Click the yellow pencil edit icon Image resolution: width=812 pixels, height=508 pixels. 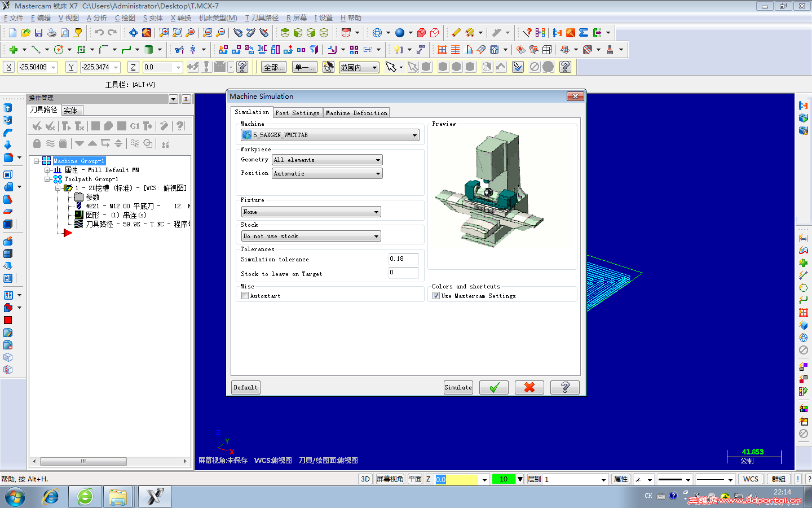[456, 33]
